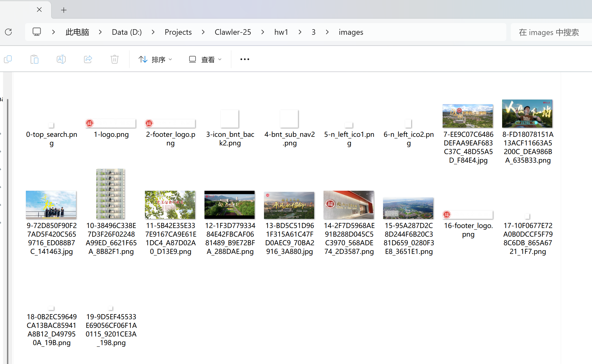Expand chevron after Data (D:) in path
The image size is (592, 364).
(x=153, y=32)
